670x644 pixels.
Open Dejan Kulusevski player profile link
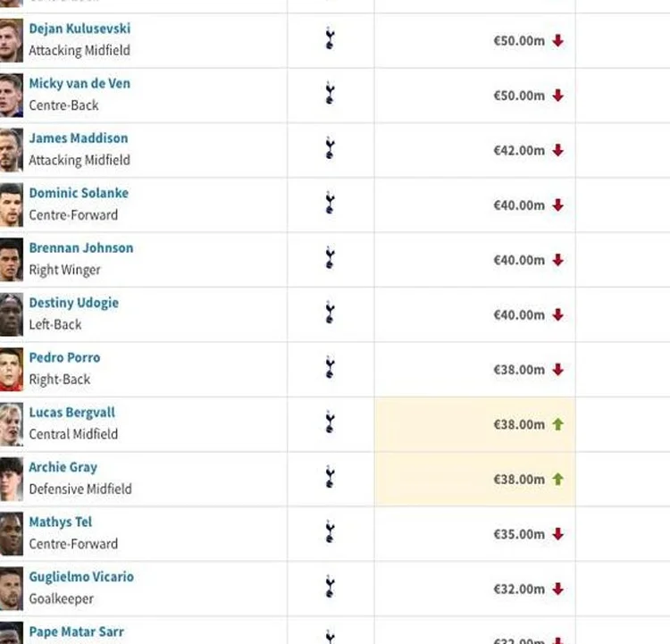point(80,29)
